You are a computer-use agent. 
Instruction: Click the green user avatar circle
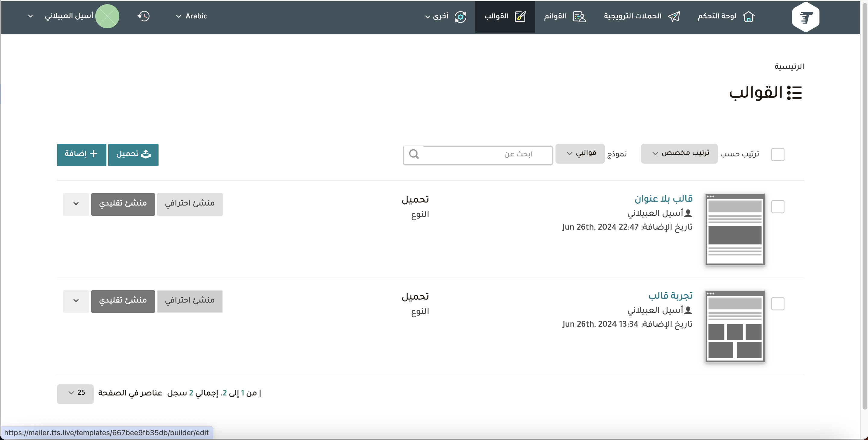tap(107, 16)
